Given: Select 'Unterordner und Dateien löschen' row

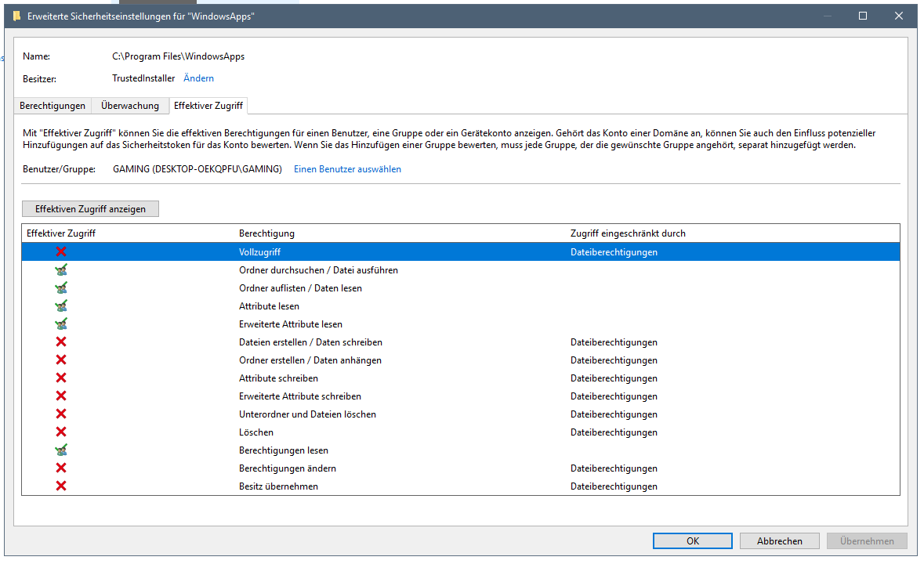Looking at the screenshot, I should pos(461,414).
